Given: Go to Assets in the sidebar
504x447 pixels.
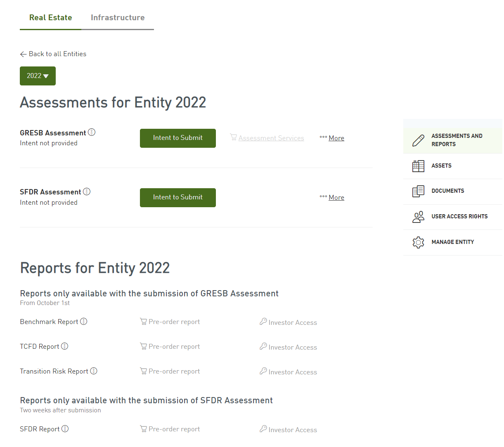Looking at the screenshot, I should pyautogui.click(x=453, y=166).
